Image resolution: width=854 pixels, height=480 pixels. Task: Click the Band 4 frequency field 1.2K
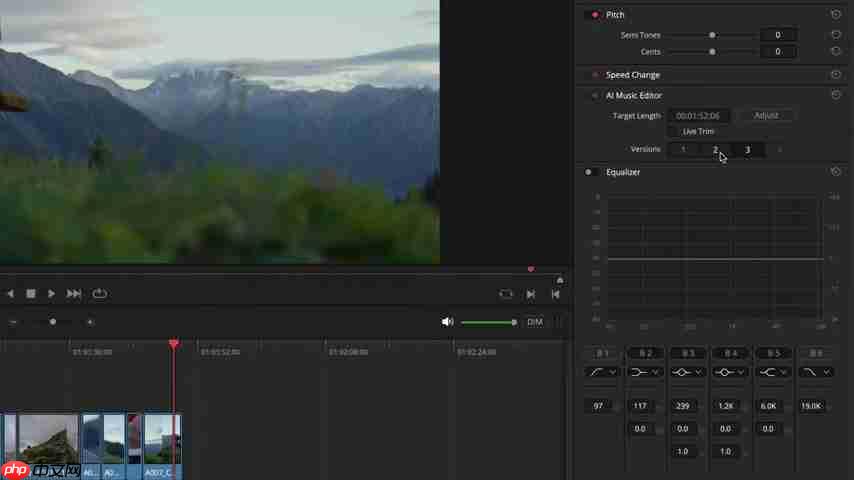[725, 406]
